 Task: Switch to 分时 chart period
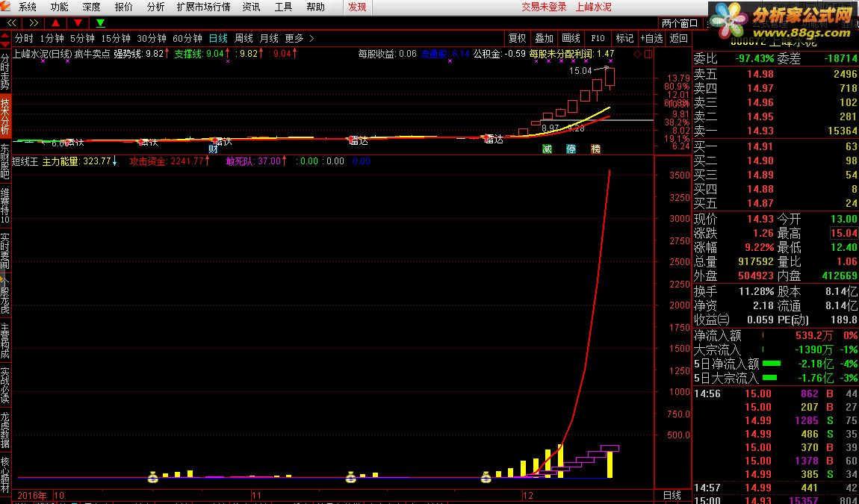[24, 38]
